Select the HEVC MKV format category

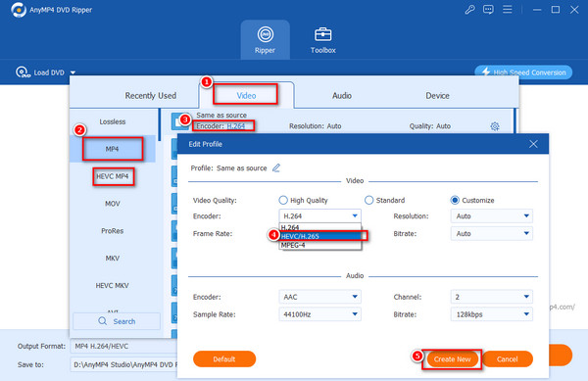coord(113,285)
